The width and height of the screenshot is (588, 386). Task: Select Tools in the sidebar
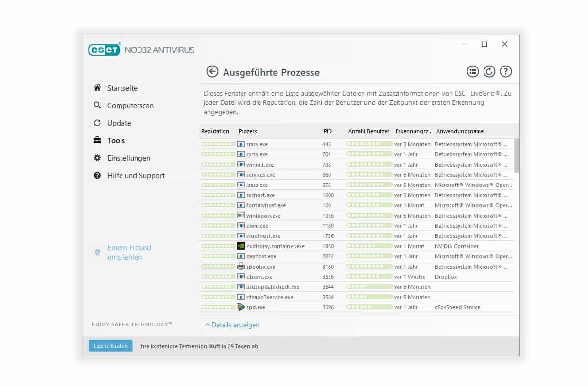[116, 140]
